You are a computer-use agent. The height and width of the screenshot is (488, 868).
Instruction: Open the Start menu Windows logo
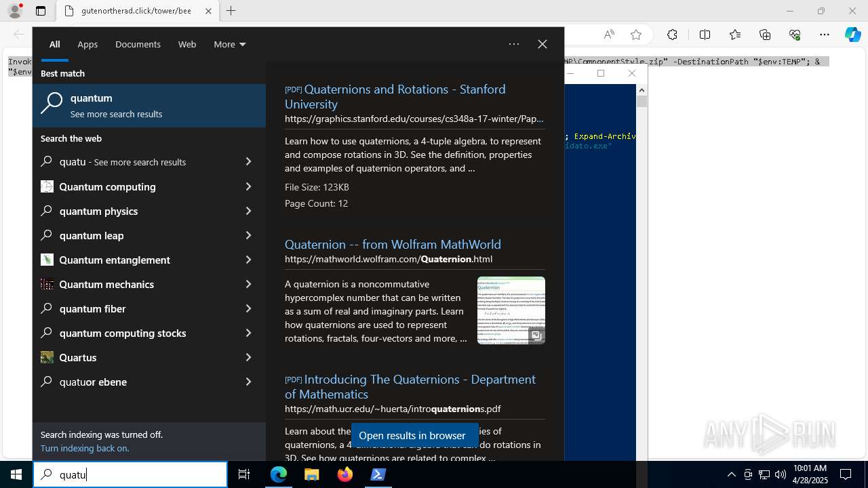pos(16,474)
